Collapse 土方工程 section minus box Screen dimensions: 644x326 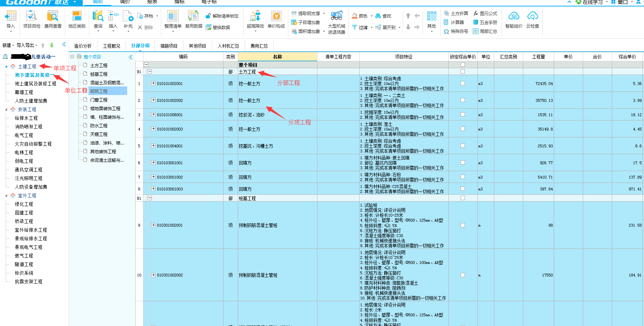click(150, 71)
